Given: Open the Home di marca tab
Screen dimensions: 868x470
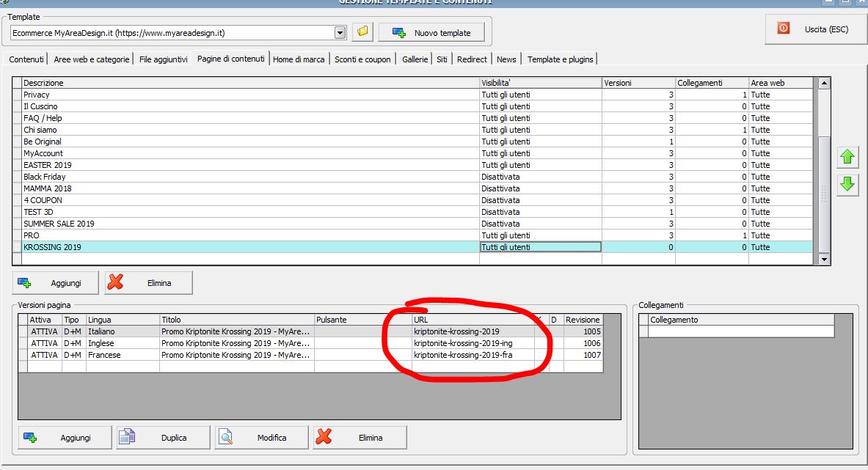Looking at the screenshot, I should (x=299, y=59).
